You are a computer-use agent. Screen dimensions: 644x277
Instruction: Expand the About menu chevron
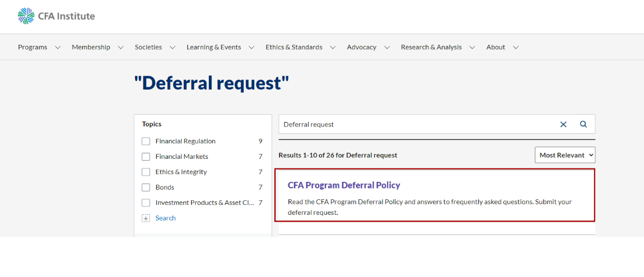pyautogui.click(x=516, y=48)
